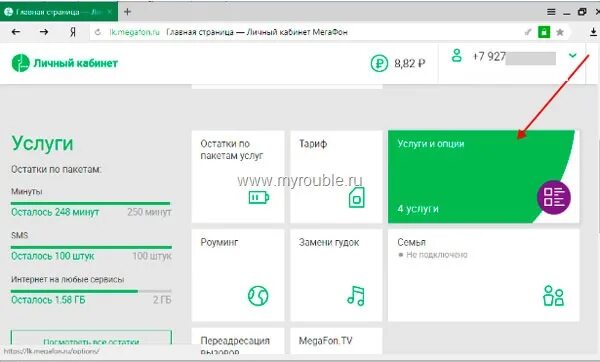The image size is (600, 362).
Task: Click the family icon in Семья tile
Action: [x=554, y=296]
